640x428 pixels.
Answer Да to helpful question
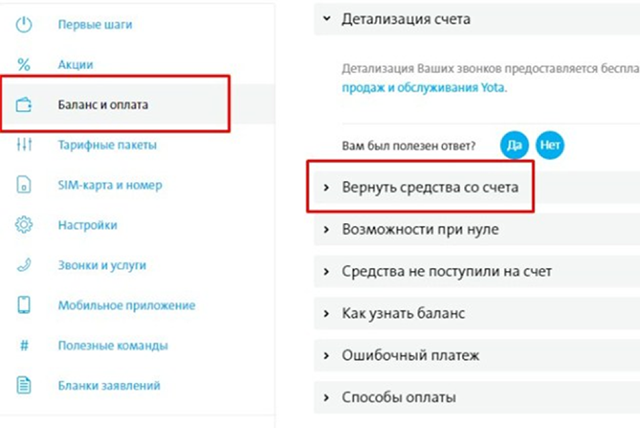click(514, 145)
